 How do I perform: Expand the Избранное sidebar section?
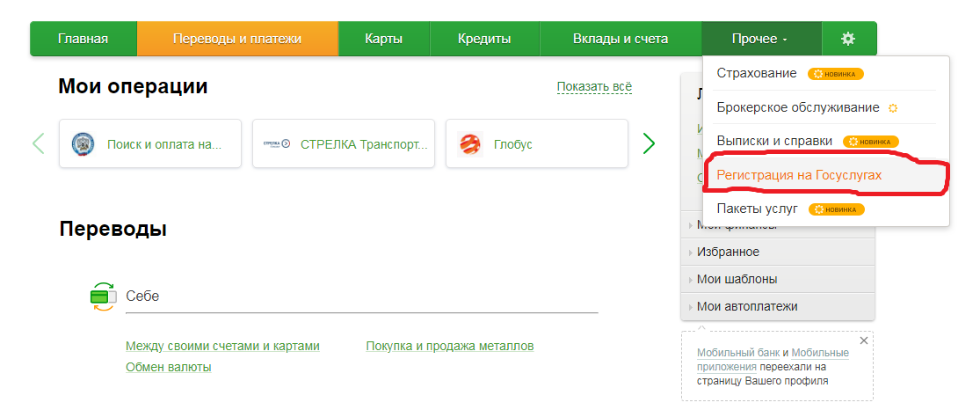tap(778, 253)
